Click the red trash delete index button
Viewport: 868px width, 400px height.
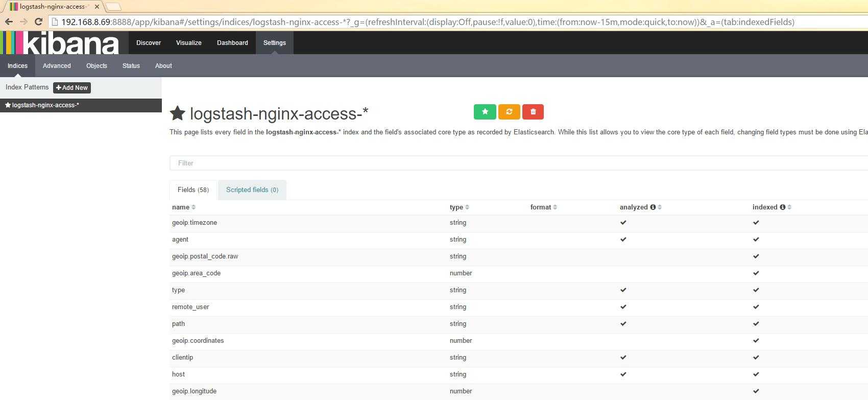pyautogui.click(x=533, y=112)
